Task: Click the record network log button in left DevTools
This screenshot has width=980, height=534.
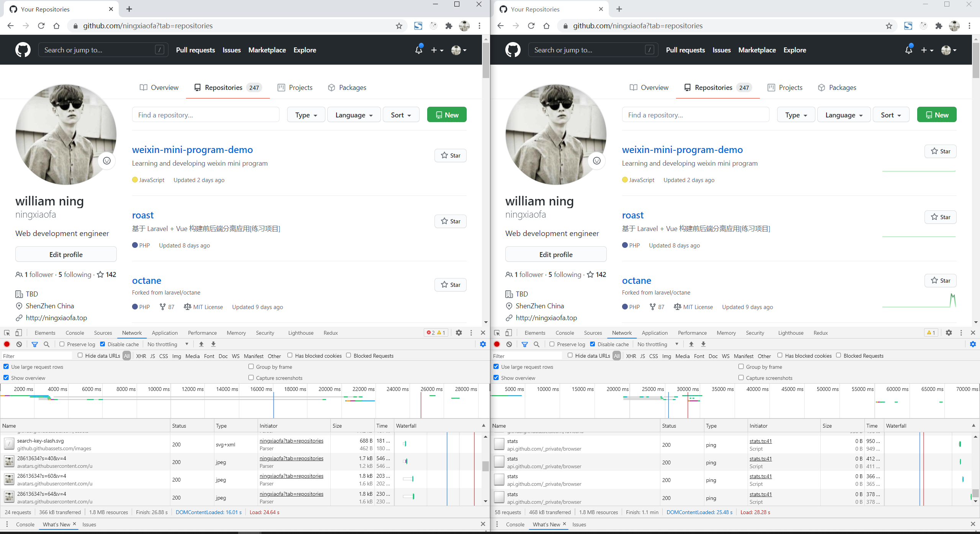Action: (7, 344)
